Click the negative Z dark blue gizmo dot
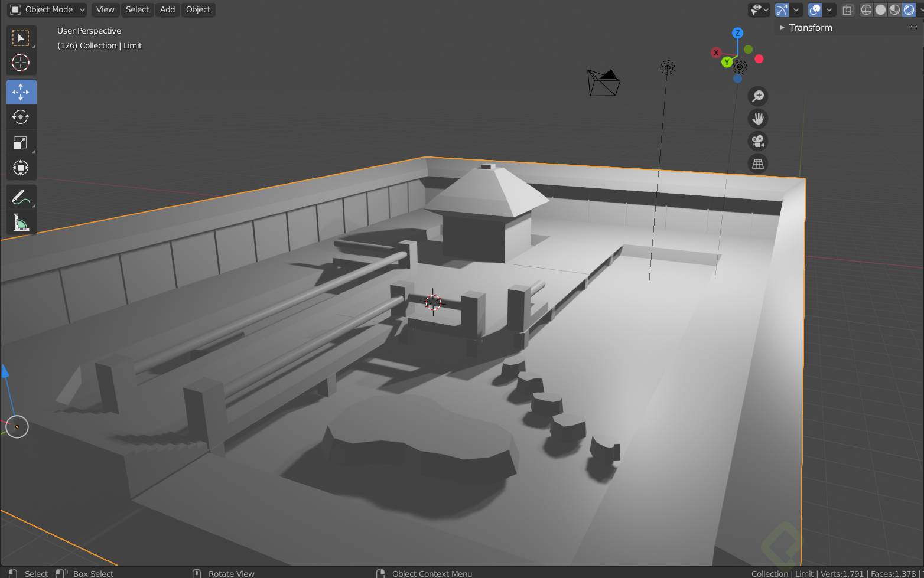The width and height of the screenshot is (924, 578). pyautogui.click(x=738, y=79)
